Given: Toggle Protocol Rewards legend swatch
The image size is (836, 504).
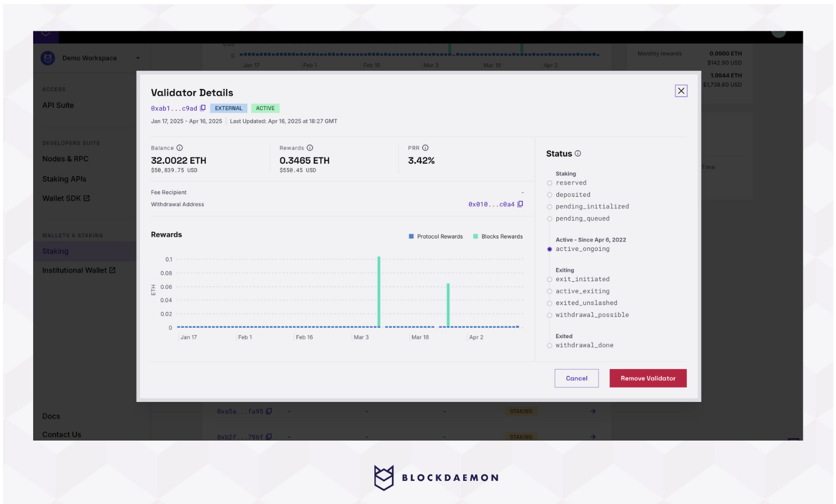Looking at the screenshot, I should point(411,237).
